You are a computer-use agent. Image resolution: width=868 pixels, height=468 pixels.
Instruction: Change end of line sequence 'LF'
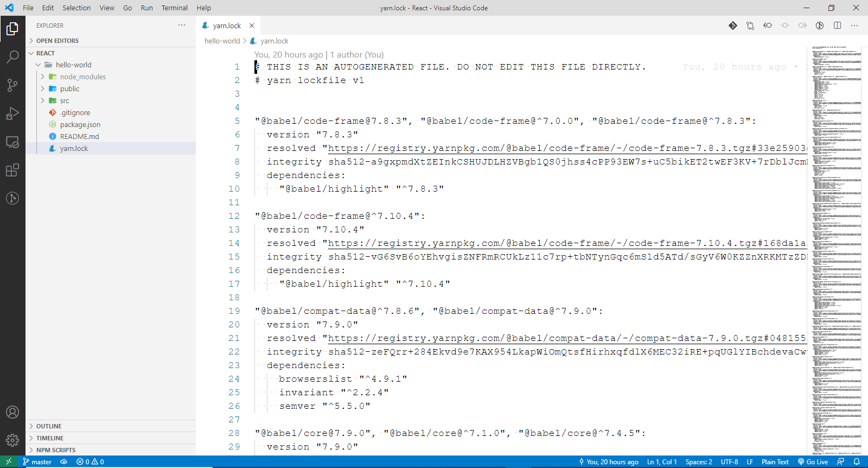[x=750, y=461]
